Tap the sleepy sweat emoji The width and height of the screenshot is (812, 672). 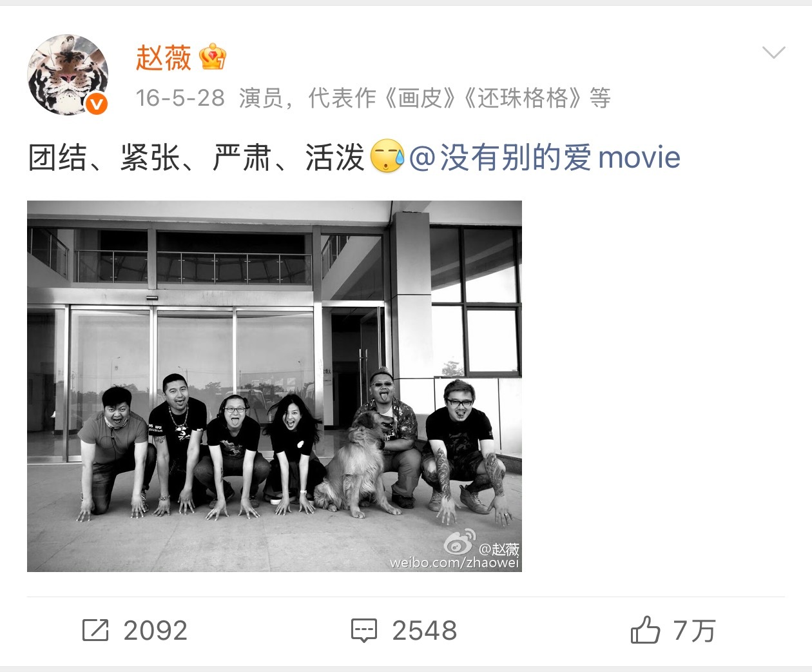tap(387, 157)
